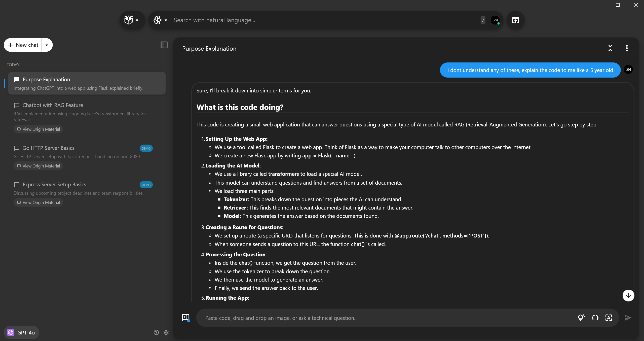
Task: Open the settings gear in sidebar footer
Action: click(166, 332)
